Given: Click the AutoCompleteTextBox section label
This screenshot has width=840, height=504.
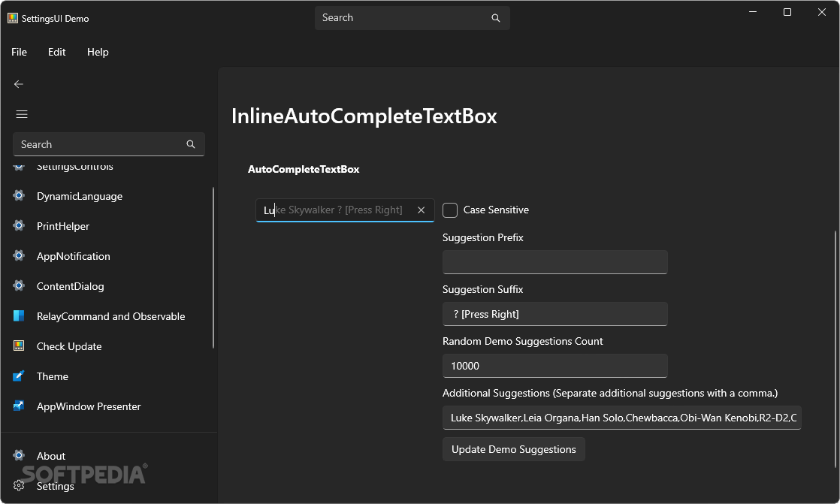Looking at the screenshot, I should tap(304, 169).
